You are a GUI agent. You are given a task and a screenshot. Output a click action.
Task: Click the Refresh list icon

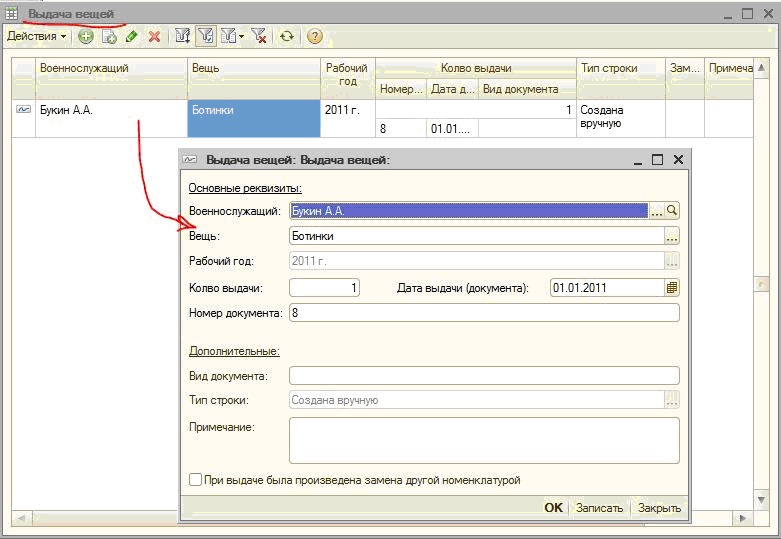click(x=287, y=36)
